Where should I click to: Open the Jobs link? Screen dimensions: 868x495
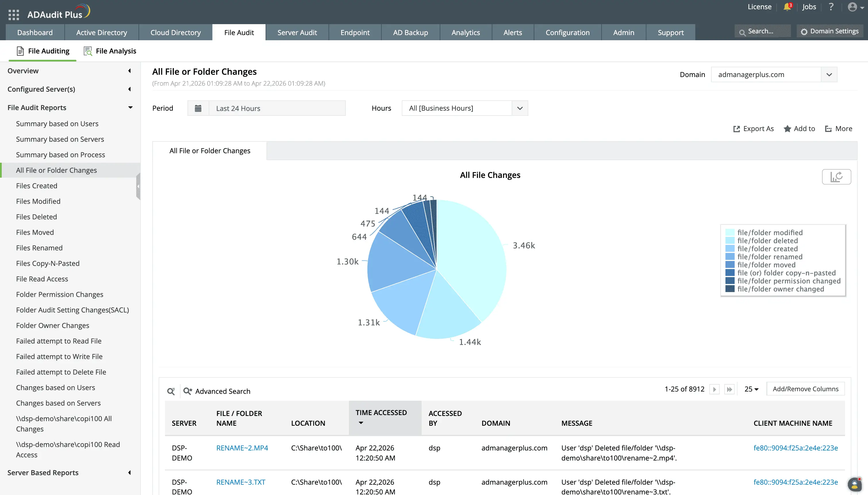click(809, 7)
